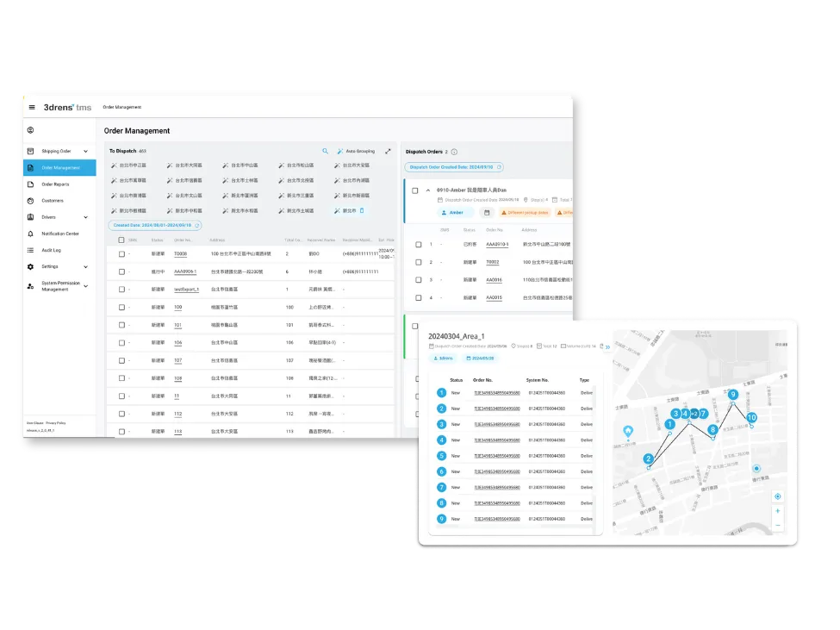
Task: Open Order Management in the sidebar
Action: tap(59, 168)
